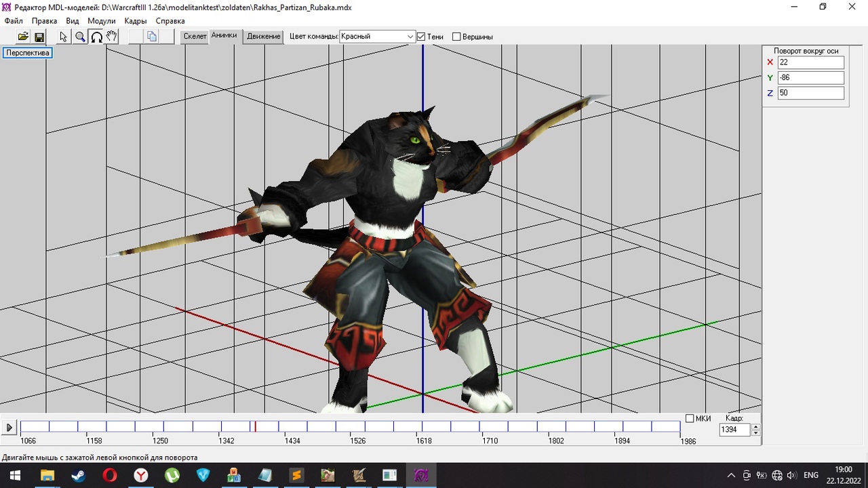The width and height of the screenshot is (868, 488).
Task: Click the battery power tray icon
Action: point(762,475)
